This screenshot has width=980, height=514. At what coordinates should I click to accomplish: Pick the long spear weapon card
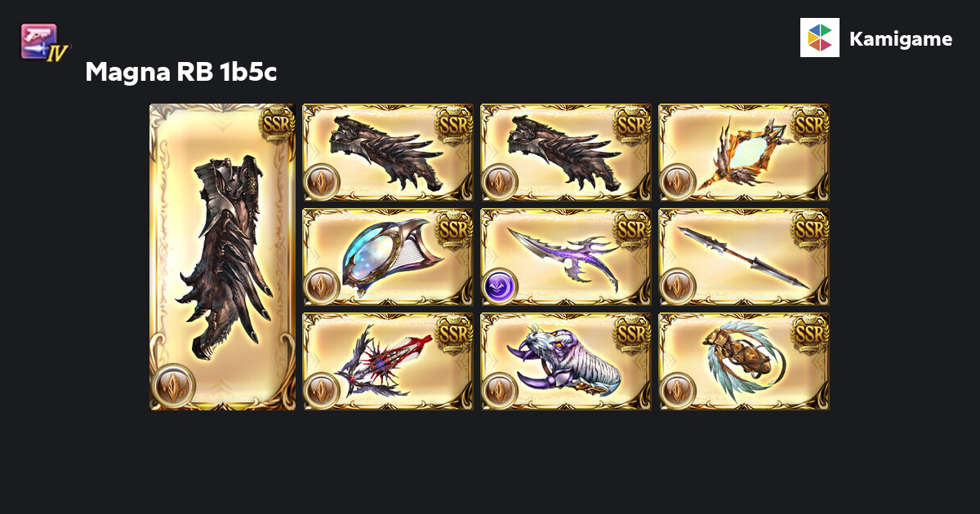(x=744, y=257)
